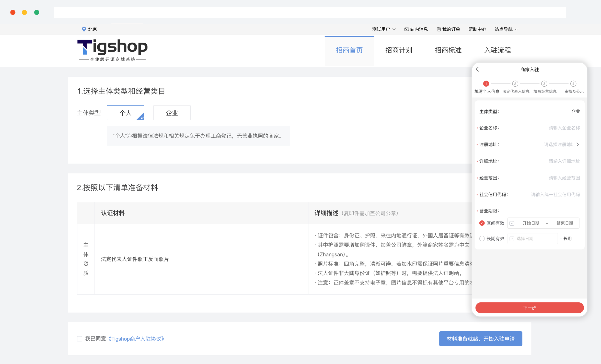Click step 1 circle 填写个人信息
The height and width of the screenshot is (364, 601).
pos(486,84)
